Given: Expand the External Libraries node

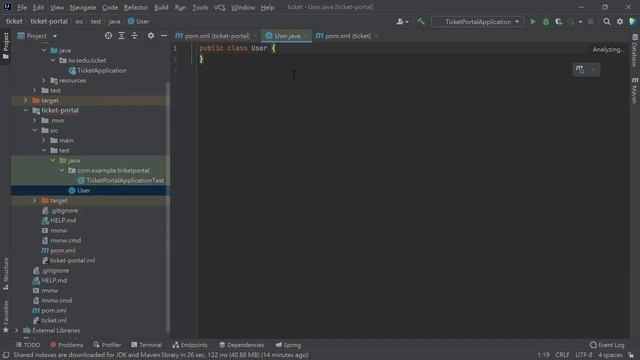Looking at the screenshot, I should [17, 330].
